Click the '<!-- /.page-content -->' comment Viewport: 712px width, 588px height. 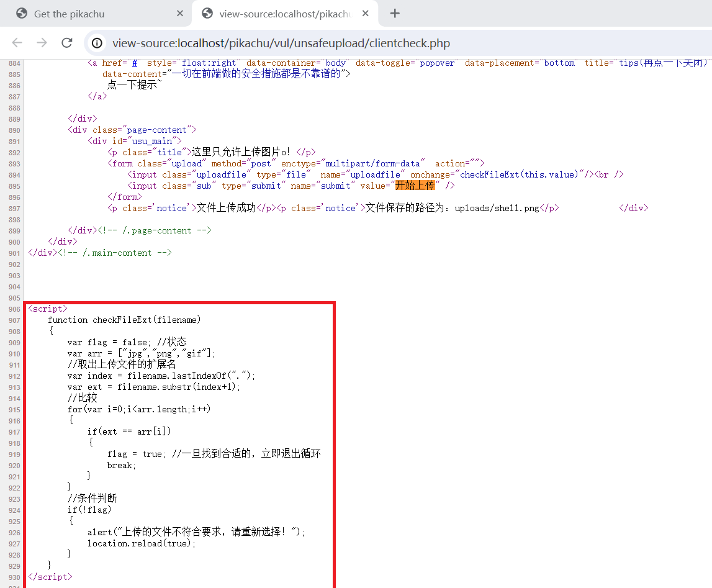coord(155,230)
